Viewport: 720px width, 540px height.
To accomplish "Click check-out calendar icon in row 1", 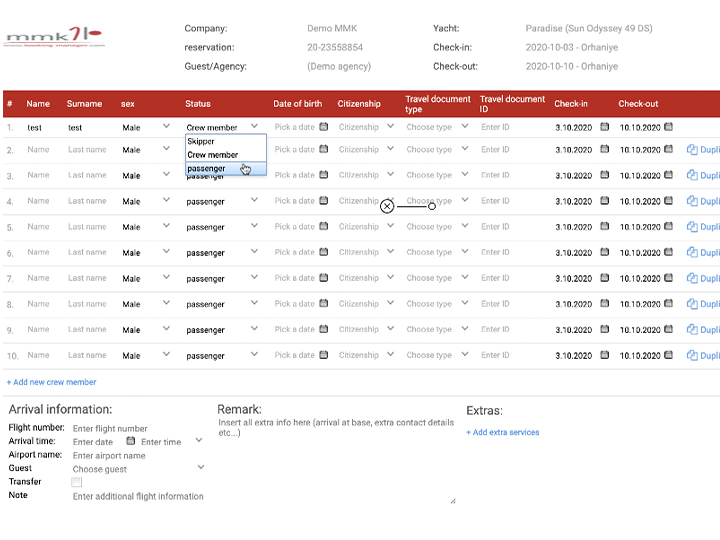I will pos(668,127).
